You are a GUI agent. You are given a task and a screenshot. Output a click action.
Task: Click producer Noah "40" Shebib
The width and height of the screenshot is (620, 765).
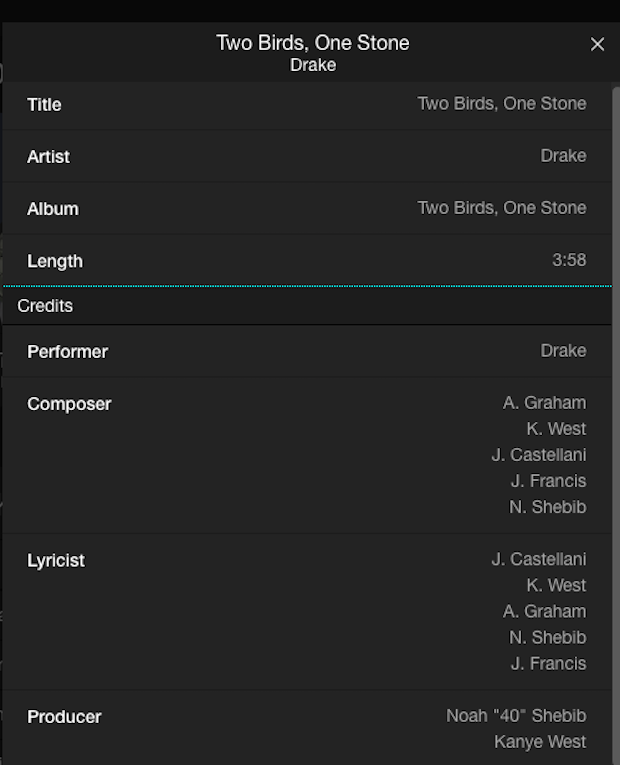click(x=516, y=716)
